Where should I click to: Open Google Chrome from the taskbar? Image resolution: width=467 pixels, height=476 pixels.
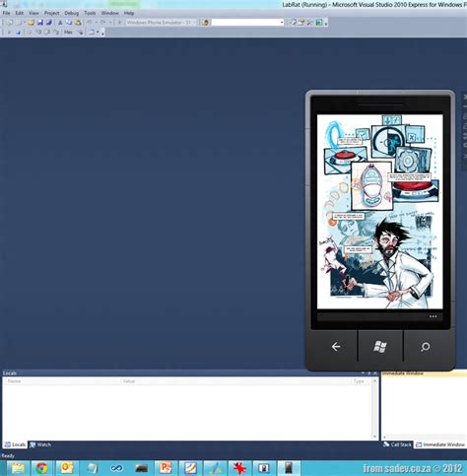click(41, 468)
